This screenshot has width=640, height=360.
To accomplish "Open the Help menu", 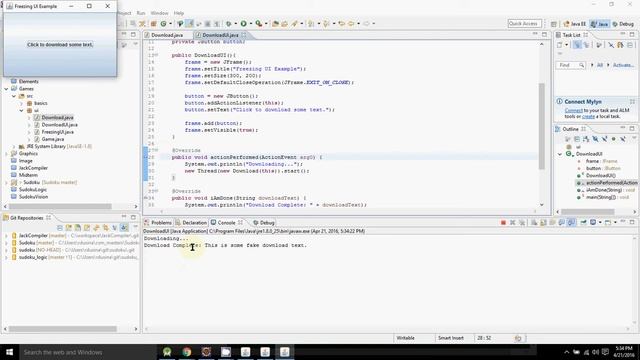I will tap(178, 13).
